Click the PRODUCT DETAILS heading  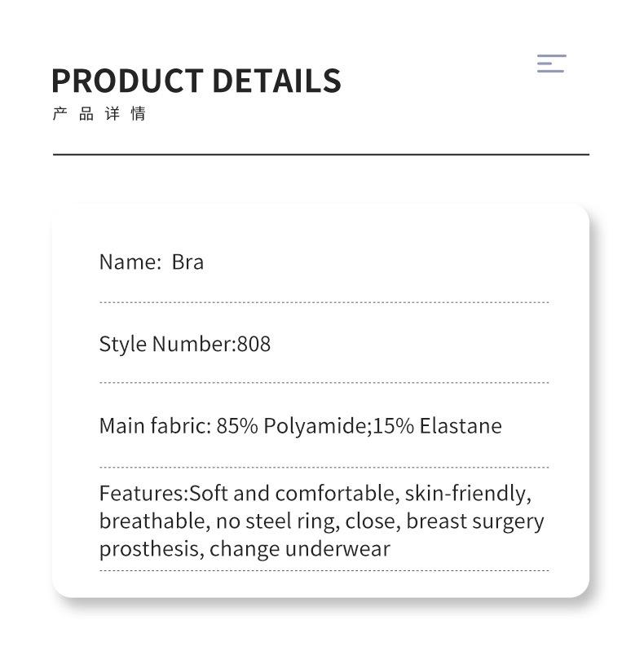pyautogui.click(x=196, y=81)
